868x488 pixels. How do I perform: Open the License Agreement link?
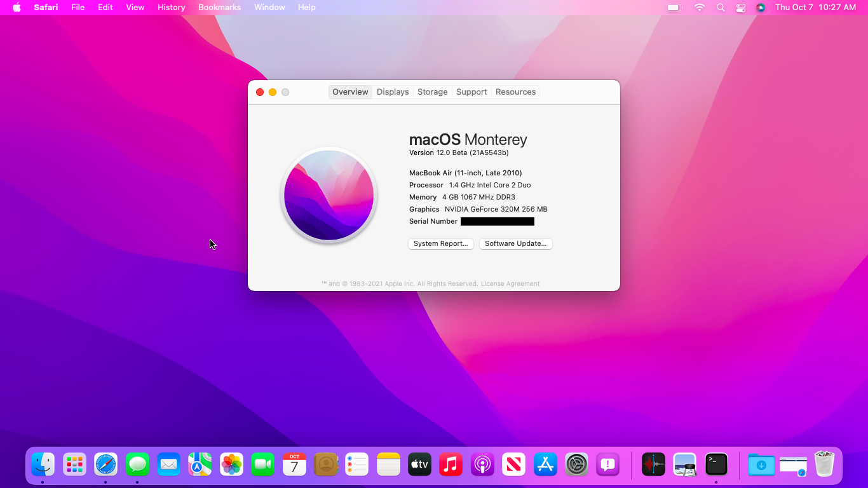pos(510,284)
